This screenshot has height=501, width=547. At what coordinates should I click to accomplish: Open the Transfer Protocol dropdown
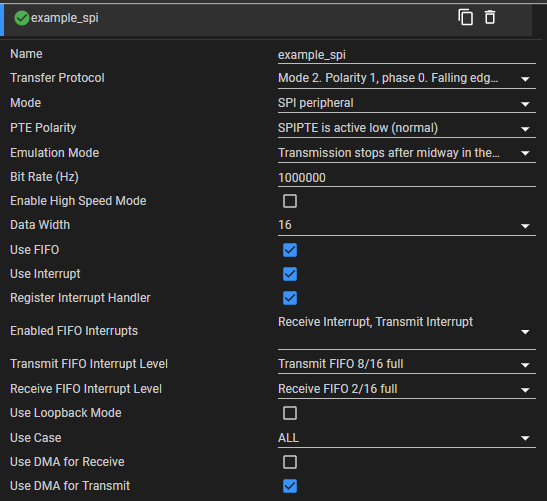pyautogui.click(x=407, y=78)
